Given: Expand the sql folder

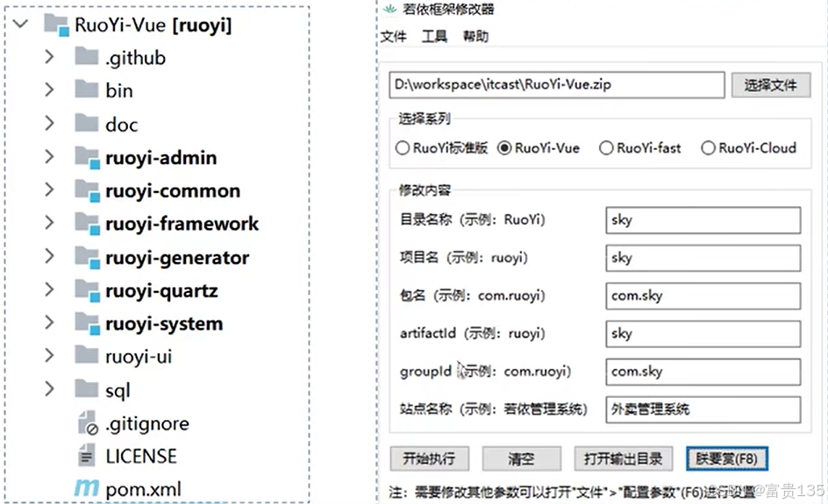Looking at the screenshot, I should click(49, 389).
